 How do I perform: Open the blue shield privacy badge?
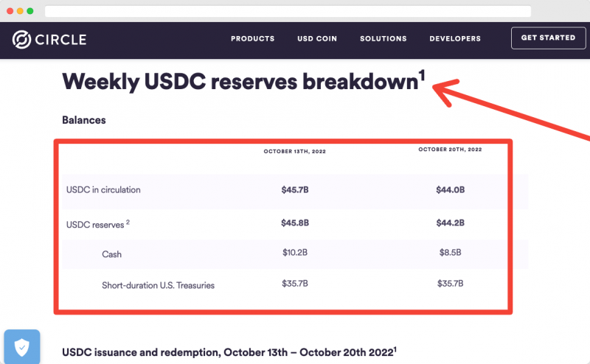click(22, 347)
